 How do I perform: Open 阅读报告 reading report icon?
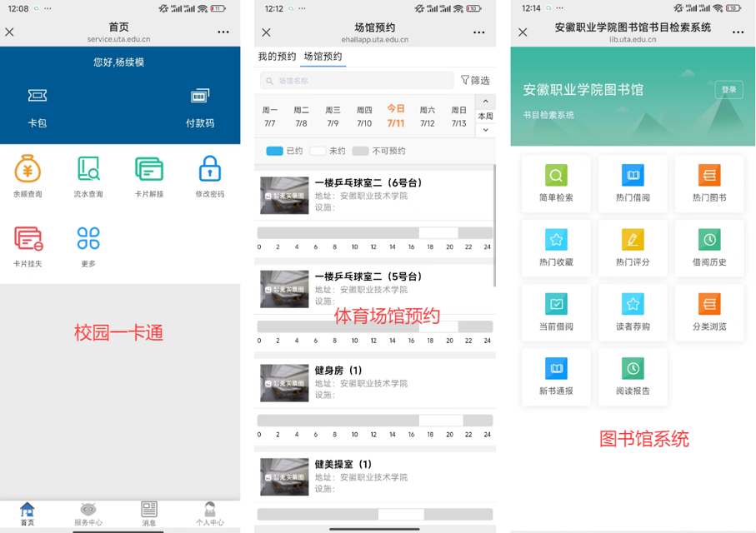point(633,369)
